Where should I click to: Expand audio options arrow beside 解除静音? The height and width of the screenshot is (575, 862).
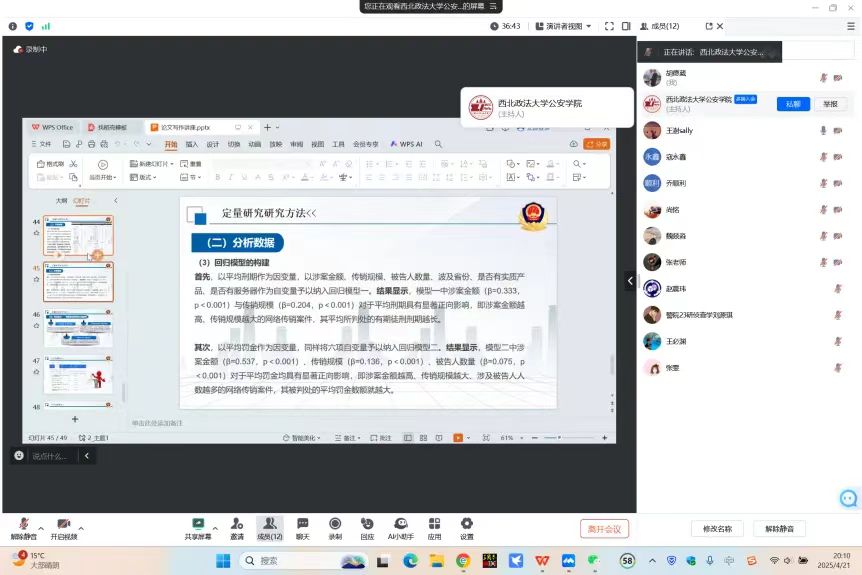[41, 528]
